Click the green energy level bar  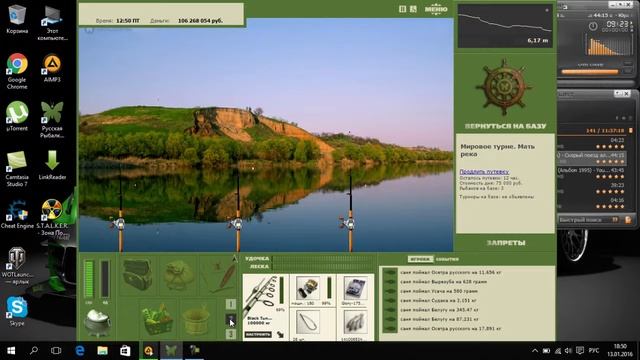(89, 279)
